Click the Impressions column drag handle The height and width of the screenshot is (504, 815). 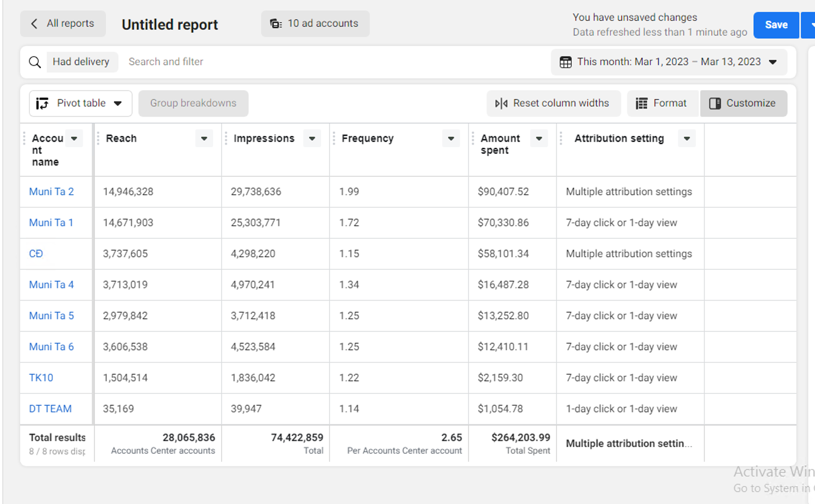pyautogui.click(x=226, y=139)
